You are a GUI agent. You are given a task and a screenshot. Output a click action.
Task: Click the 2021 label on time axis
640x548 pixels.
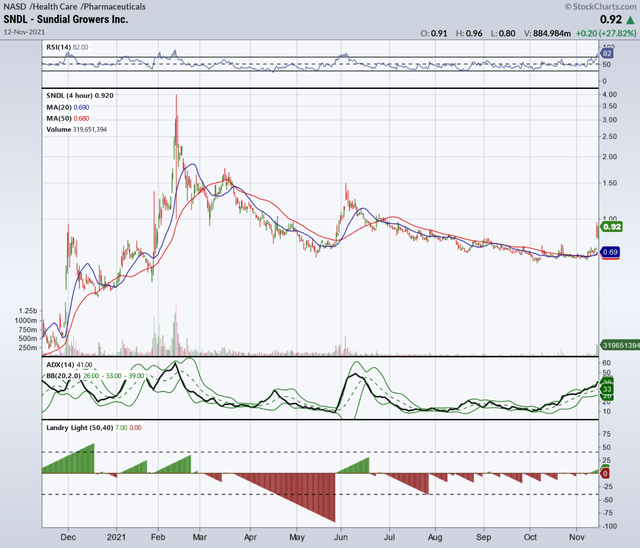tap(116, 537)
